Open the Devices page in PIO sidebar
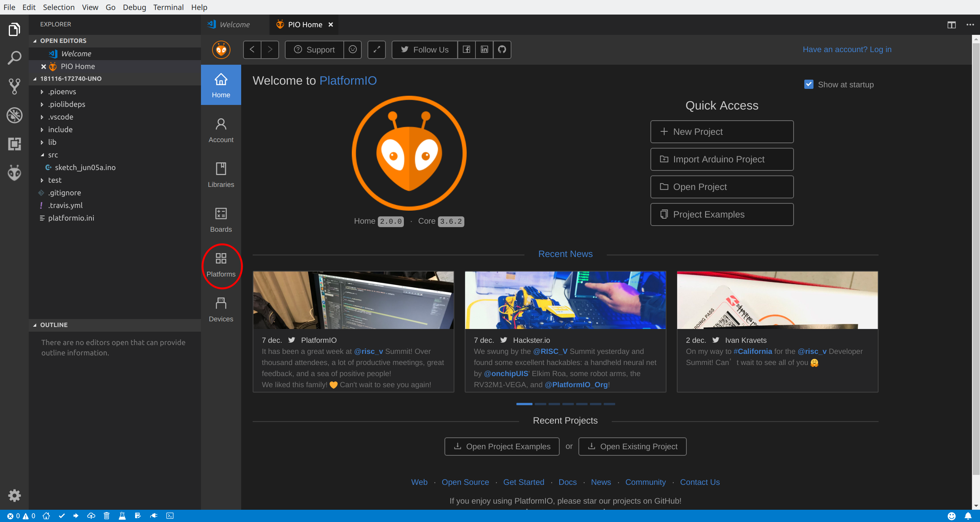 click(221, 309)
